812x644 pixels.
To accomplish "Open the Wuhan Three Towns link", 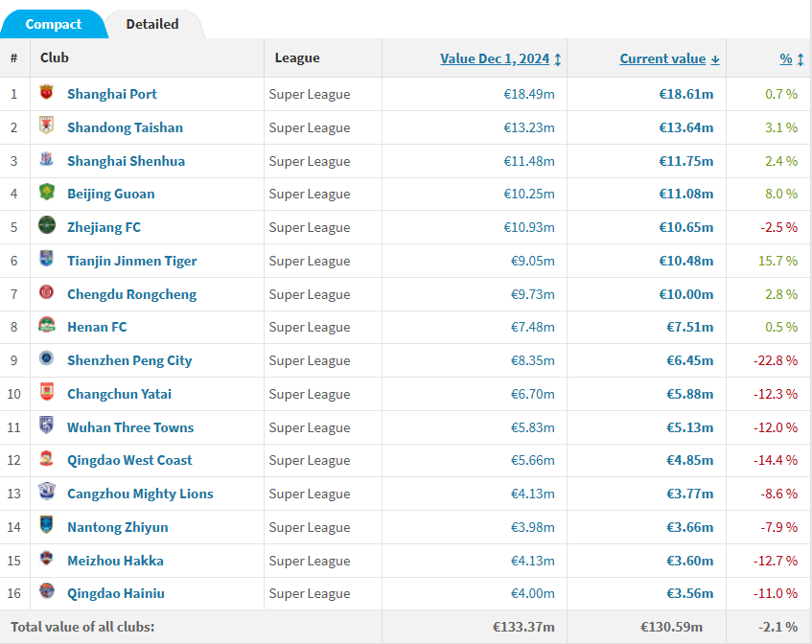I will [130, 427].
